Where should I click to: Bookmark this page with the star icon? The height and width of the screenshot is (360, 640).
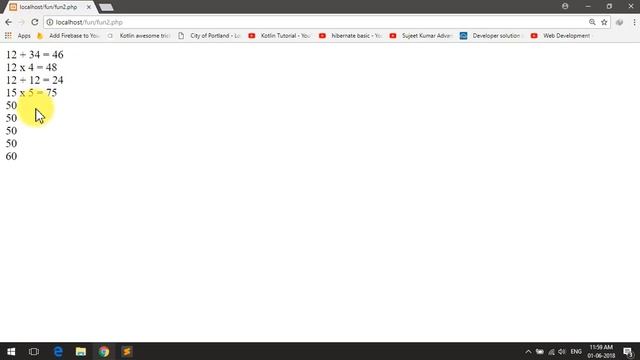pyautogui.click(x=604, y=22)
